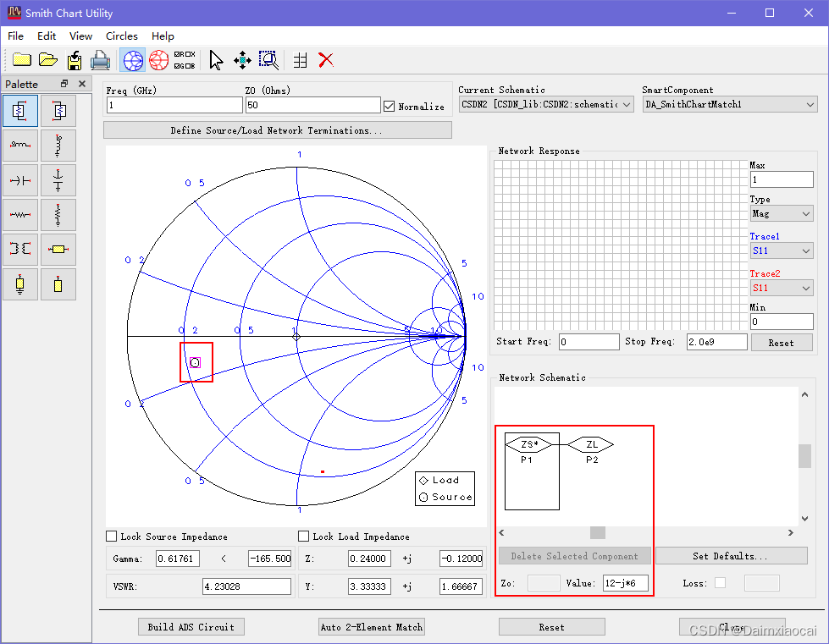Open the Trace1 S11 dropdown
829x644 pixels.
click(x=782, y=250)
